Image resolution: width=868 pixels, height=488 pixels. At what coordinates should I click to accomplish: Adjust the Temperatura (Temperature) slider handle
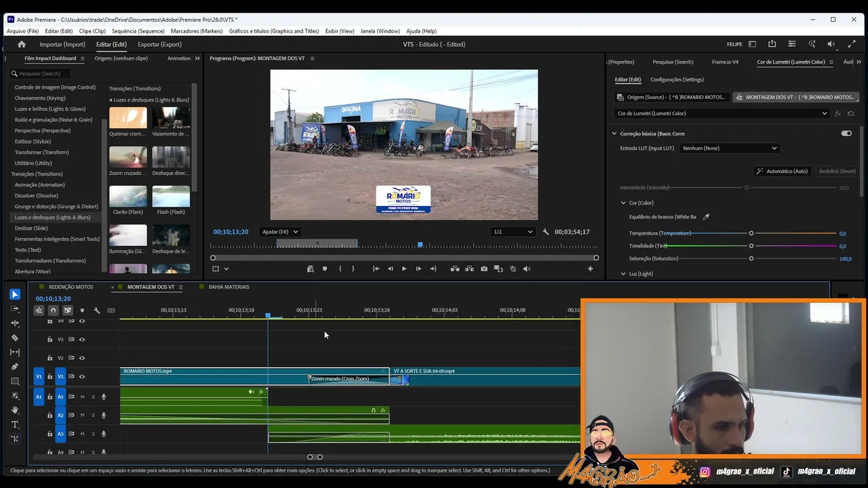[751, 233]
